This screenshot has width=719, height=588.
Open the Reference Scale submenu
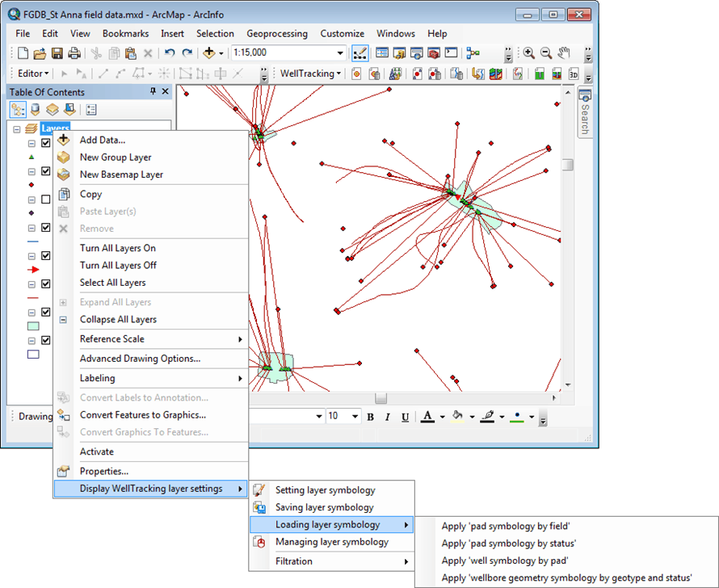pos(151,339)
